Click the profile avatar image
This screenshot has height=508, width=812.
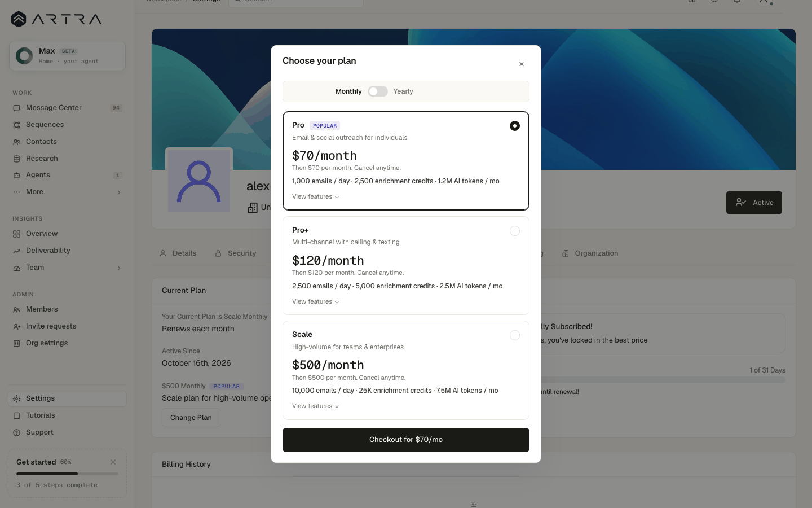pyautogui.click(x=199, y=181)
